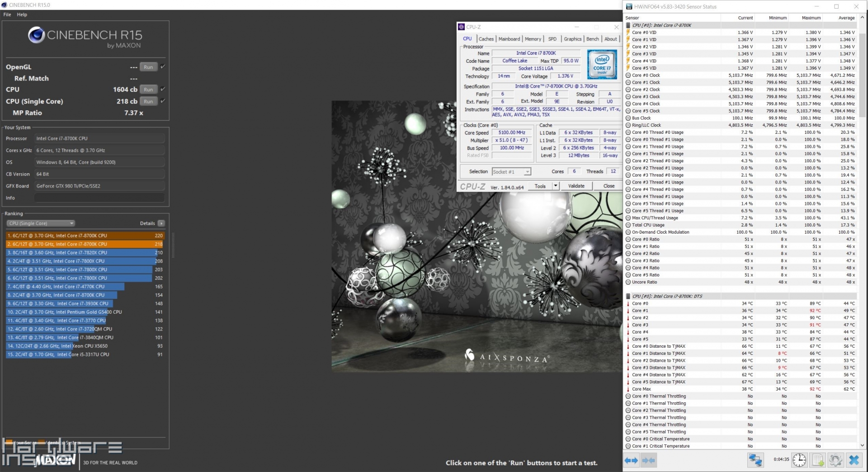Click the expand sensors arrows icon in HWiNFO
This screenshot has height=472, width=868.
click(x=631, y=460)
